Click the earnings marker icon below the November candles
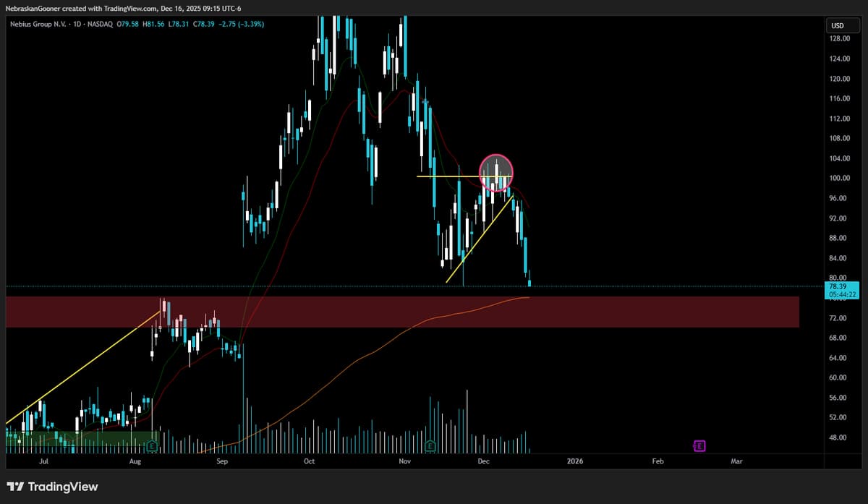Viewport: 868px width, 504px height. click(x=430, y=446)
